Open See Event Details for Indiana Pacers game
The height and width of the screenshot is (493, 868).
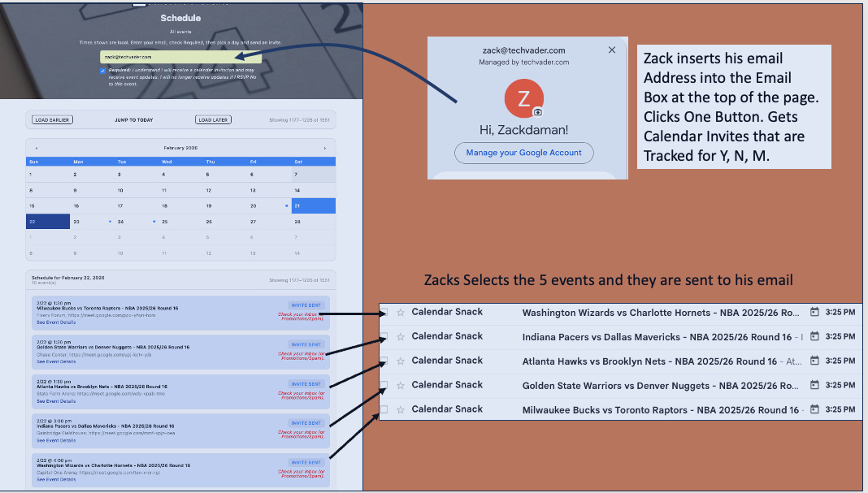[x=56, y=440]
